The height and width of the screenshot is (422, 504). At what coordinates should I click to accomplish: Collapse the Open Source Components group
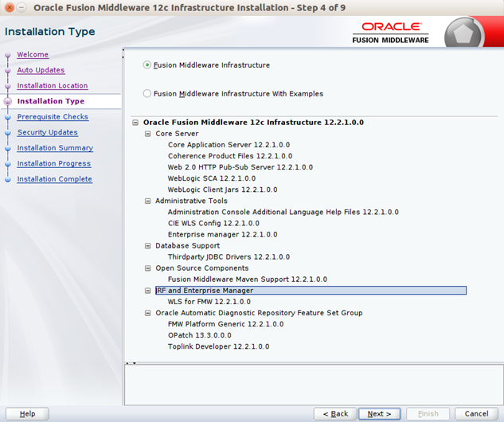(147, 268)
